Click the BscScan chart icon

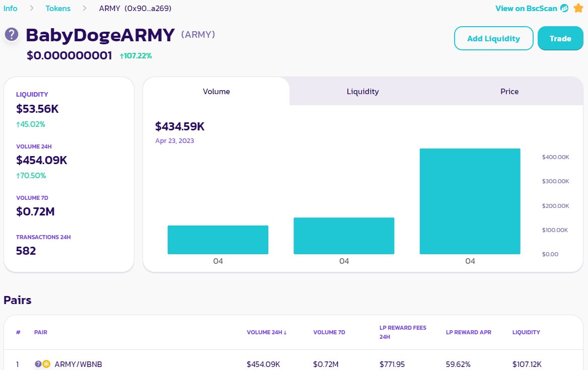coord(564,8)
